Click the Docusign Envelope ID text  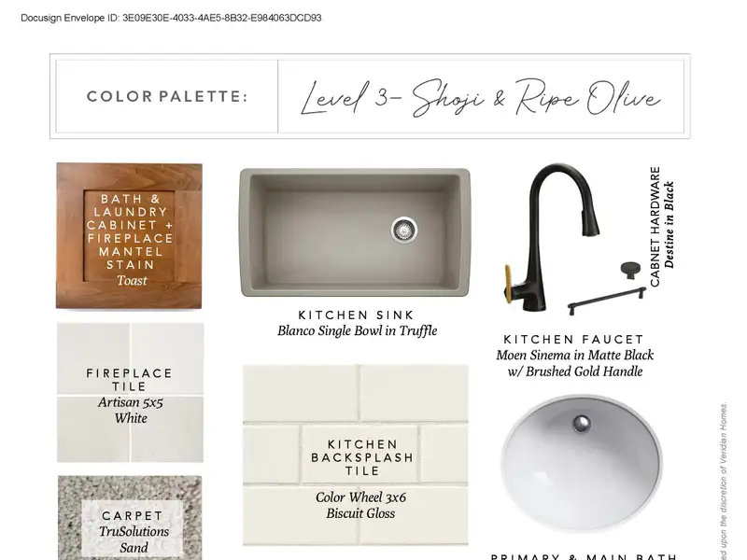click(x=171, y=18)
